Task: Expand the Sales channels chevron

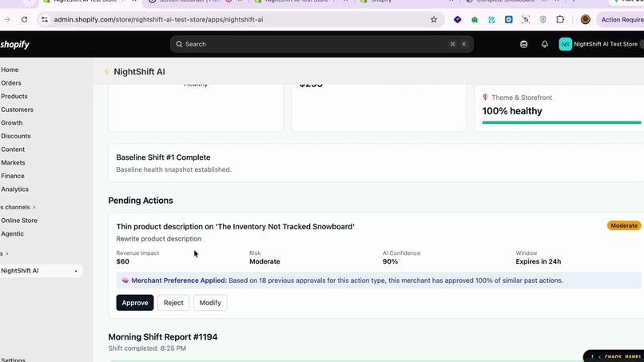Action: pos(34,207)
